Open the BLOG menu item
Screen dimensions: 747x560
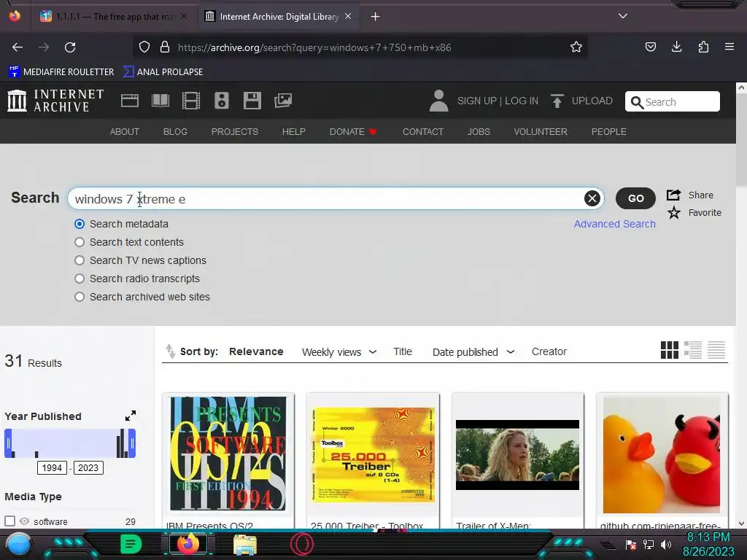[x=175, y=131]
